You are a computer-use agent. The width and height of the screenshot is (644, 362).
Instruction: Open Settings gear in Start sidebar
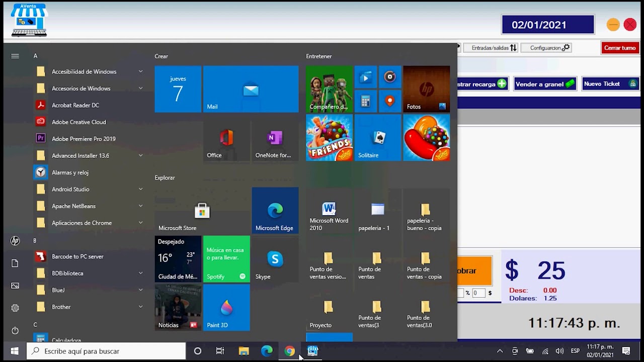tap(15, 308)
